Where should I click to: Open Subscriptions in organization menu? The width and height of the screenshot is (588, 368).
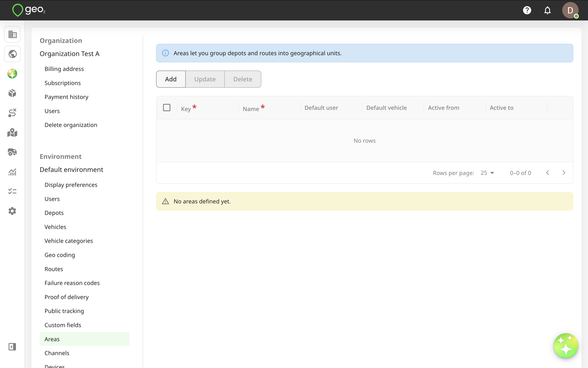tap(63, 83)
